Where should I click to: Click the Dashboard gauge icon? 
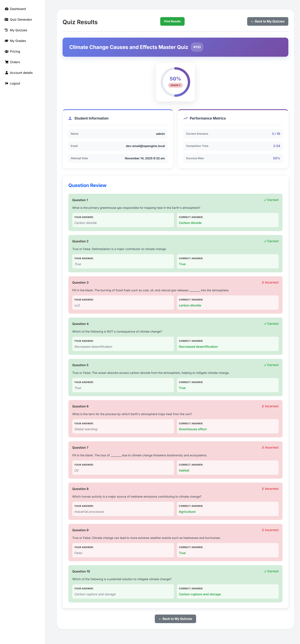pos(6,9)
